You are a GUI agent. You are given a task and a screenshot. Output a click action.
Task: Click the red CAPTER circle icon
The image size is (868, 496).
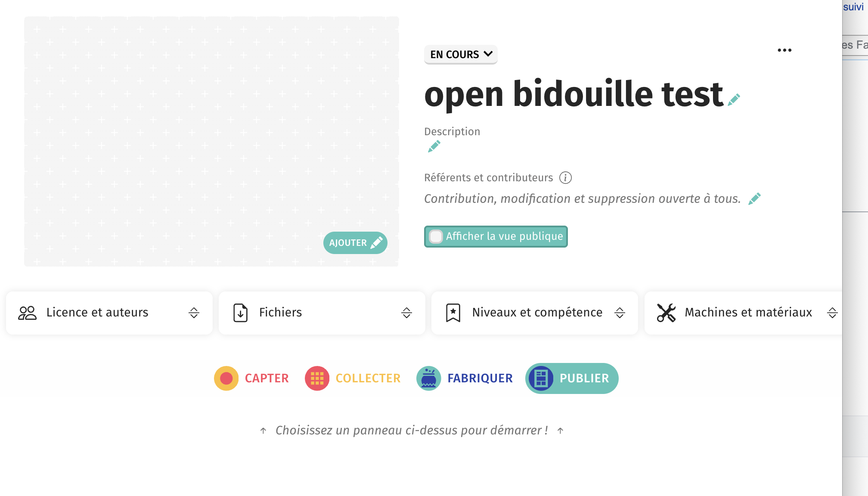point(226,378)
